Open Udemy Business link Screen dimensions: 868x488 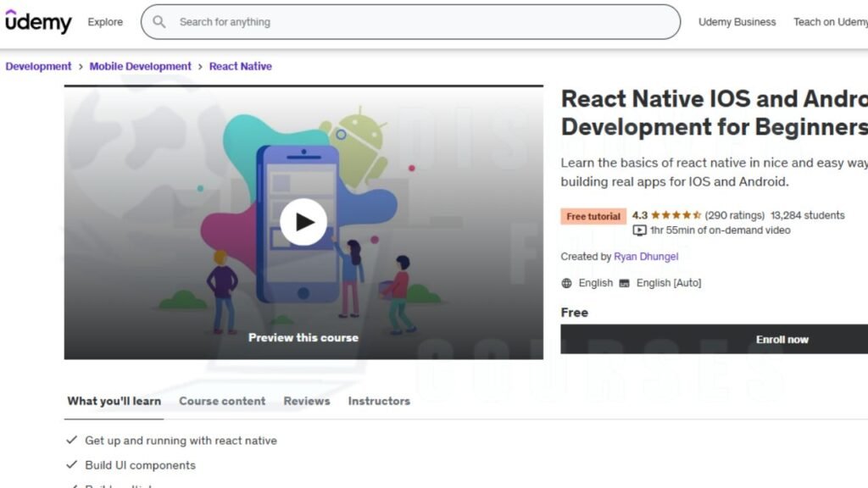point(737,22)
